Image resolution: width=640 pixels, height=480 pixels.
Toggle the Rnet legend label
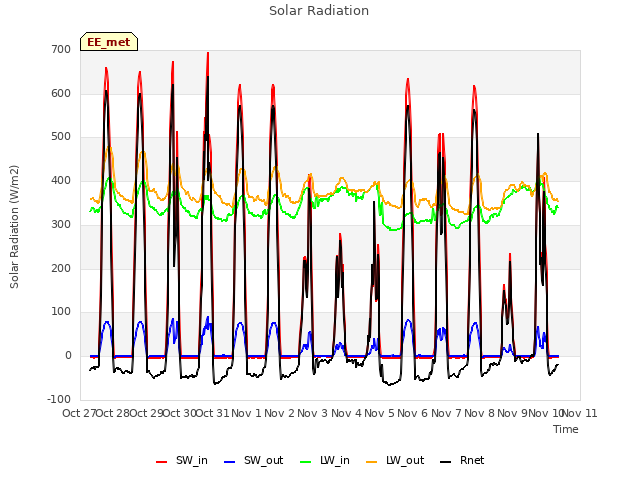coord(472,461)
